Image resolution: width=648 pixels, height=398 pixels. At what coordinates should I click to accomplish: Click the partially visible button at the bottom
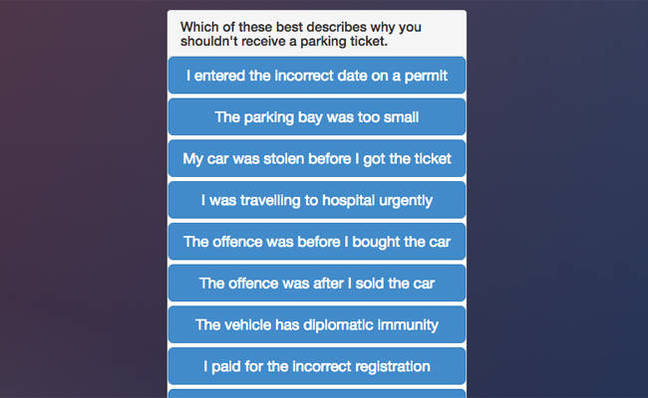point(317,394)
